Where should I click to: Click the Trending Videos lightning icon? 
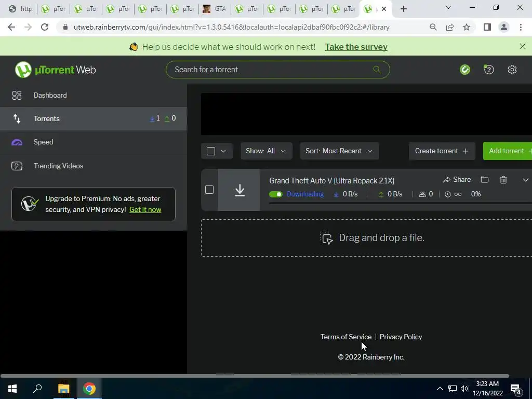coord(17,166)
